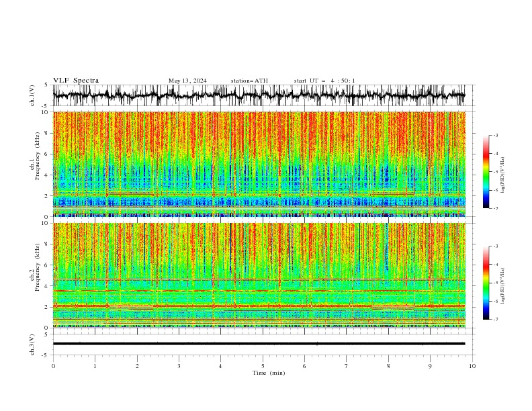Click the ch.1 upper colorbar scale
This screenshot has width=532, height=411.
(486, 172)
